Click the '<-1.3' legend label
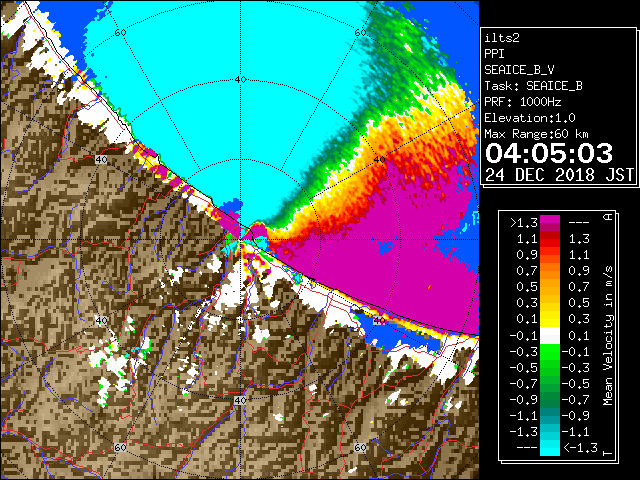This screenshot has width=640, height=480. tap(580, 448)
